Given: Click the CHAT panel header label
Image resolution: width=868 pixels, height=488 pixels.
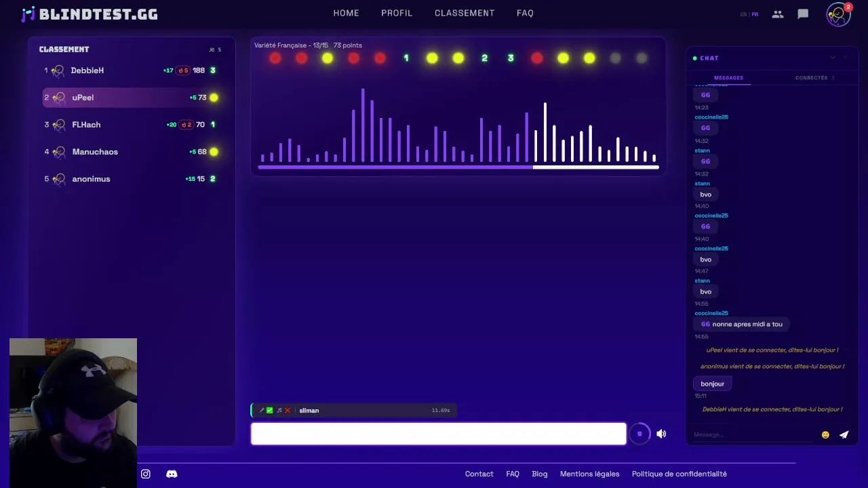Looking at the screenshot, I should coord(709,58).
